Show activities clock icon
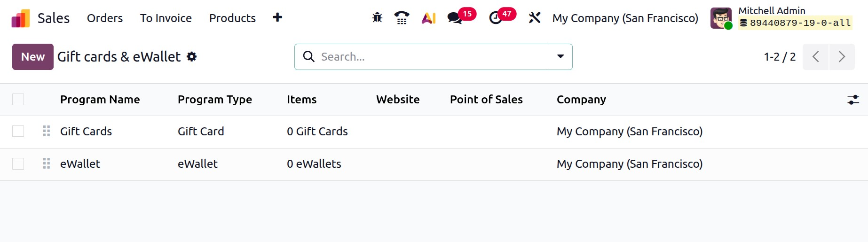Viewport: 868px width, 242px height. tap(496, 18)
